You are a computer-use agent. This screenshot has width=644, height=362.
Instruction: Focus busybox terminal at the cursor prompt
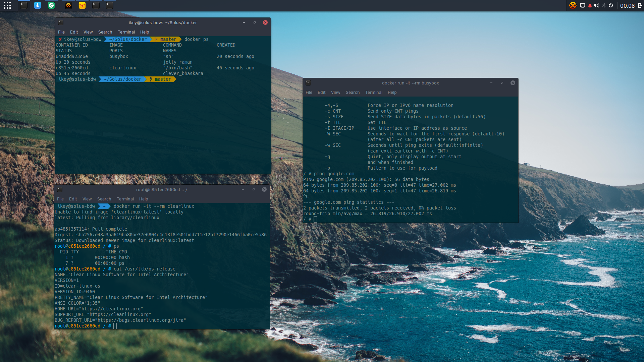315,220
